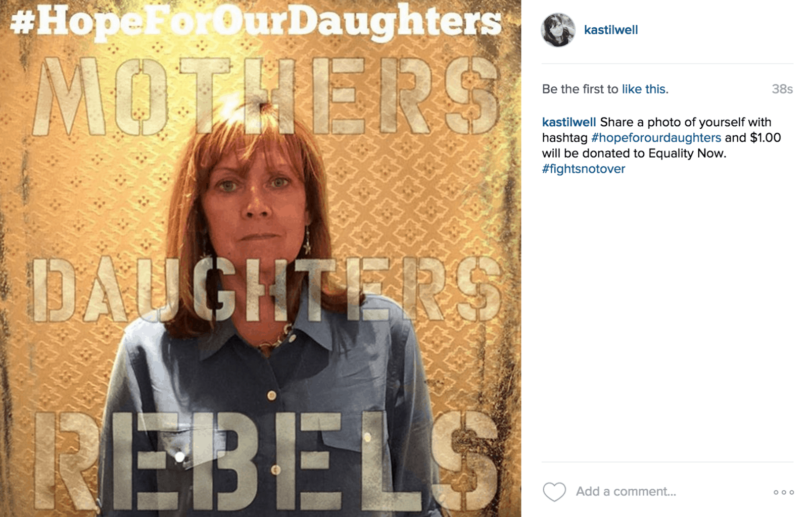The height and width of the screenshot is (517, 812).
Task: Open the three-dot more options menu
Action: click(784, 492)
